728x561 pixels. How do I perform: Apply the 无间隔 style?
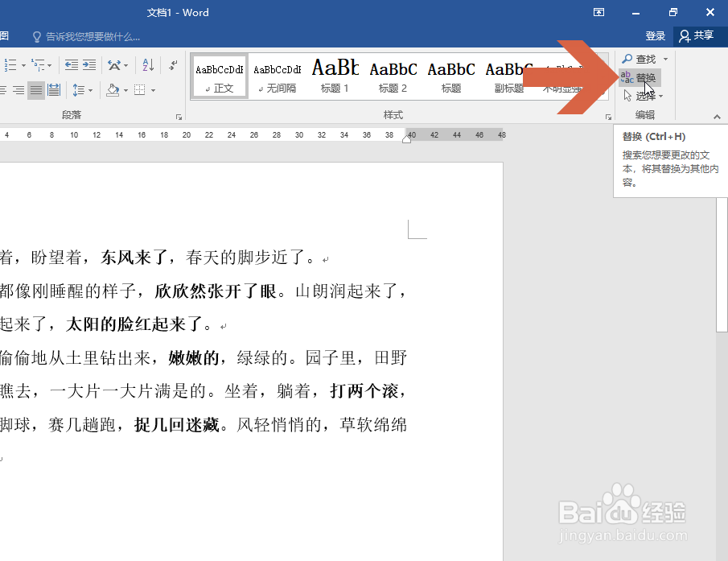278,76
